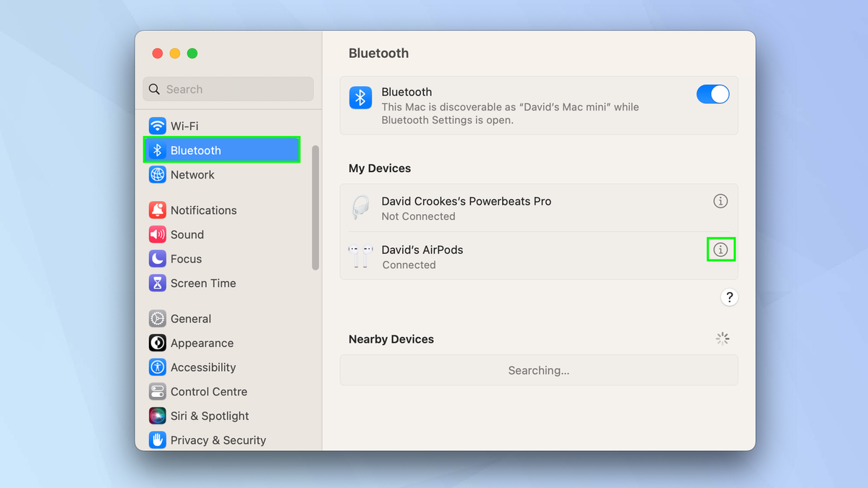Select the David's AirPods device name

point(422,249)
